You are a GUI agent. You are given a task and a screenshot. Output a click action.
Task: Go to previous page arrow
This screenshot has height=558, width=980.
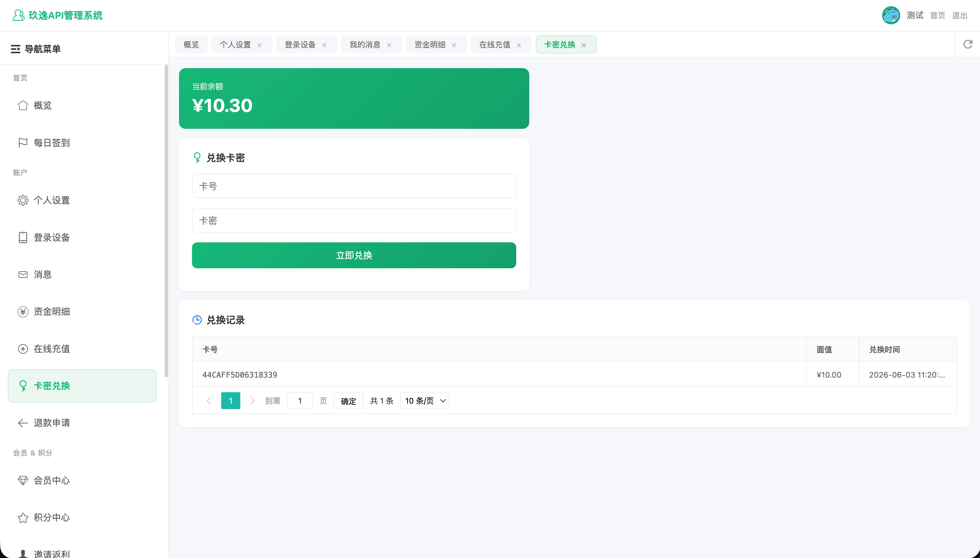pyautogui.click(x=209, y=400)
